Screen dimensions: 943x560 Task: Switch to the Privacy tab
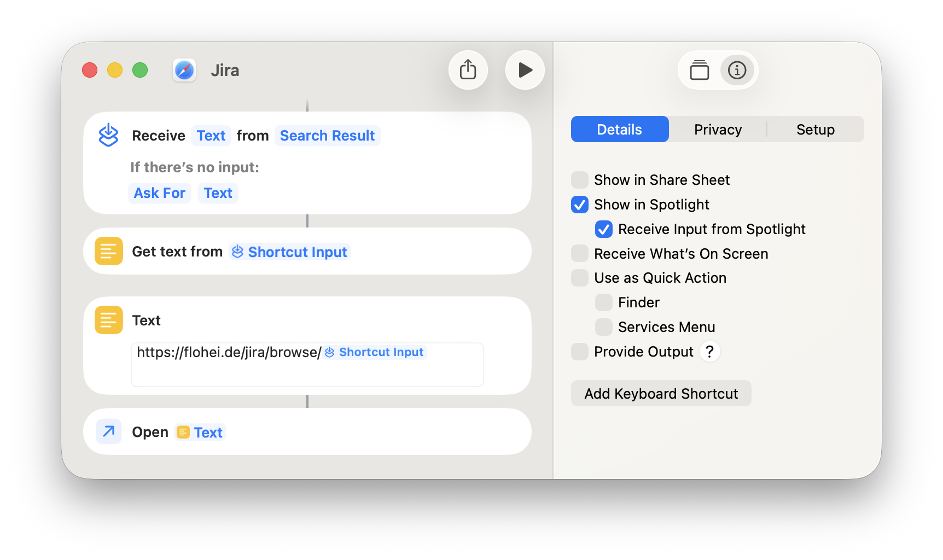tap(718, 129)
